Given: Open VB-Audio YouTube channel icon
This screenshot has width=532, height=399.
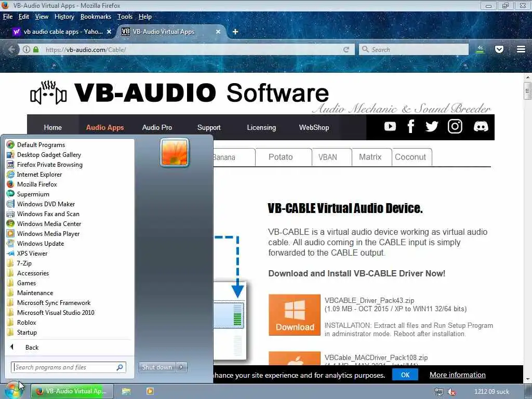Looking at the screenshot, I should pyautogui.click(x=390, y=127).
